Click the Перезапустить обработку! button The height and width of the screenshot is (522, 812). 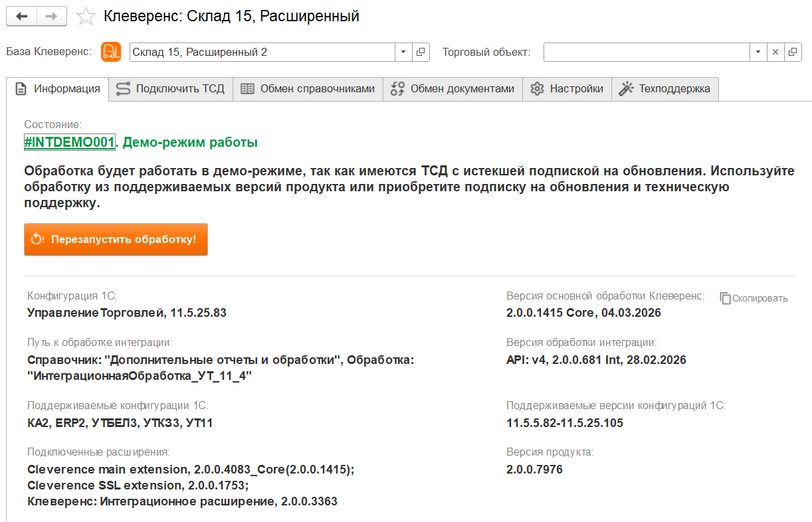116,239
